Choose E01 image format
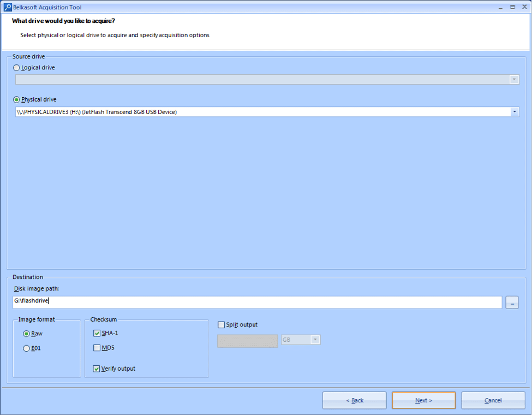The width and height of the screenshot is (532, 415). point(27,348)
